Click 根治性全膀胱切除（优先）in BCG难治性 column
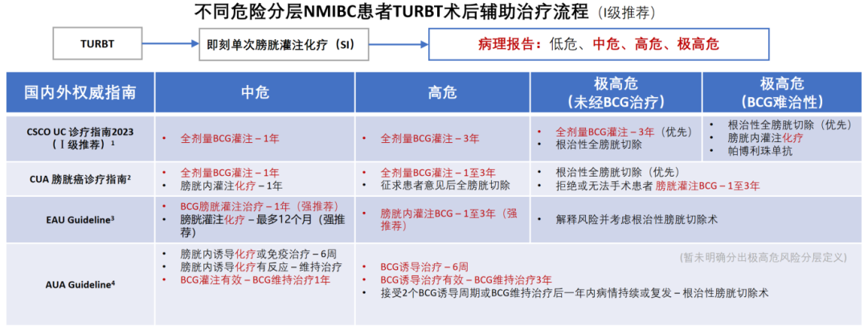 point(789,125)
